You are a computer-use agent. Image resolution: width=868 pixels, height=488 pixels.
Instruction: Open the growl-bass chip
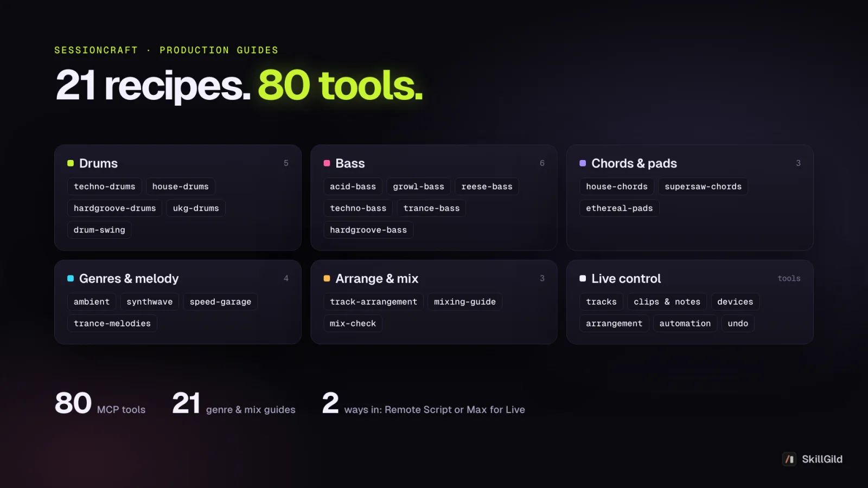(419, 187)
